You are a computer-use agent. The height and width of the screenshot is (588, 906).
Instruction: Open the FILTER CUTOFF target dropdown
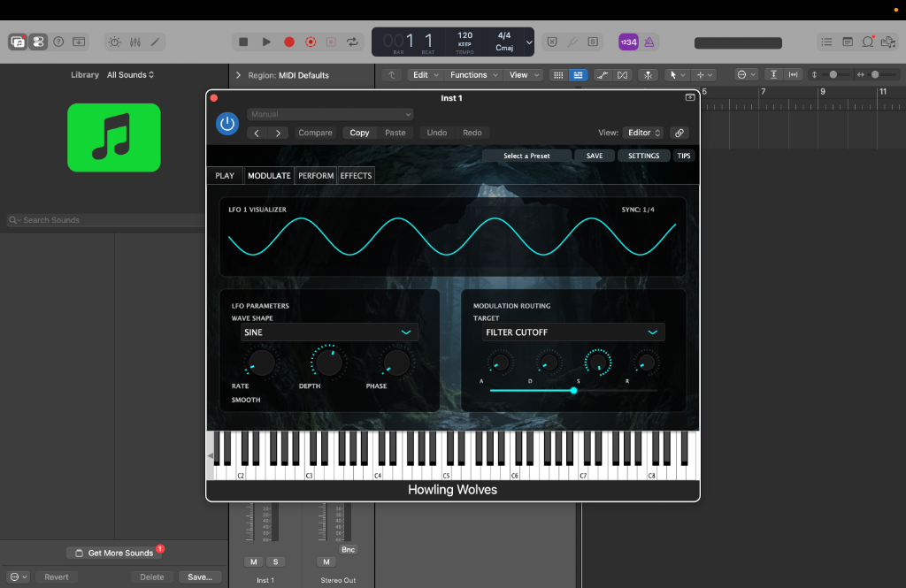(x=573, y=332)
